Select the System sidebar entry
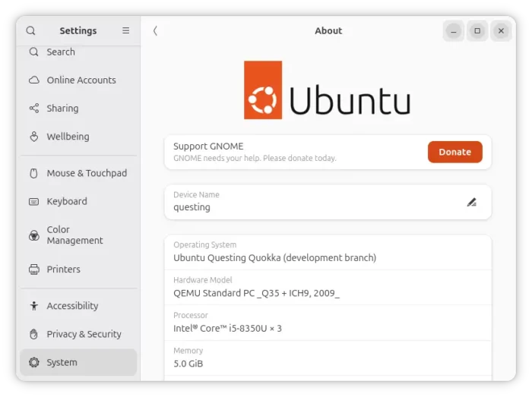The image size is (532, 397). (62, 363)
